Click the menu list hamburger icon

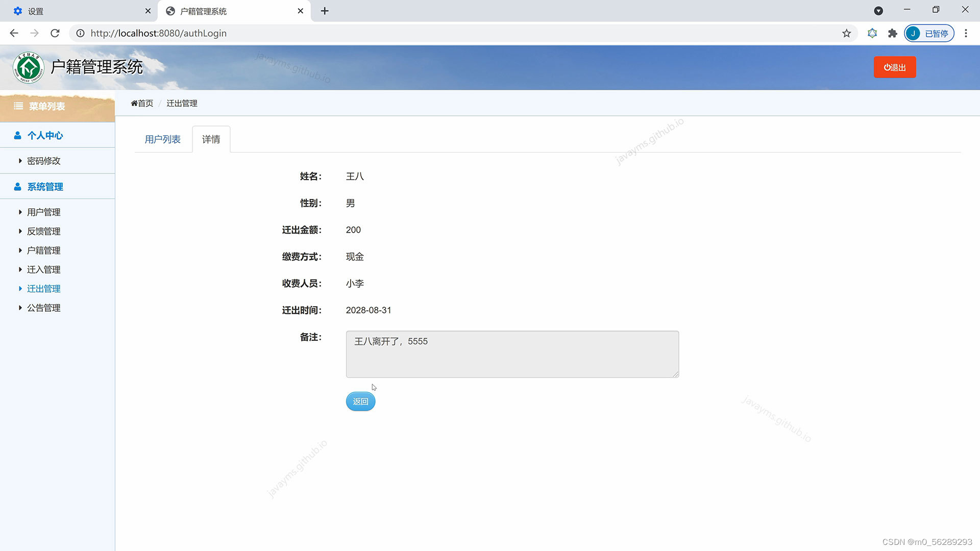[18, 106]
